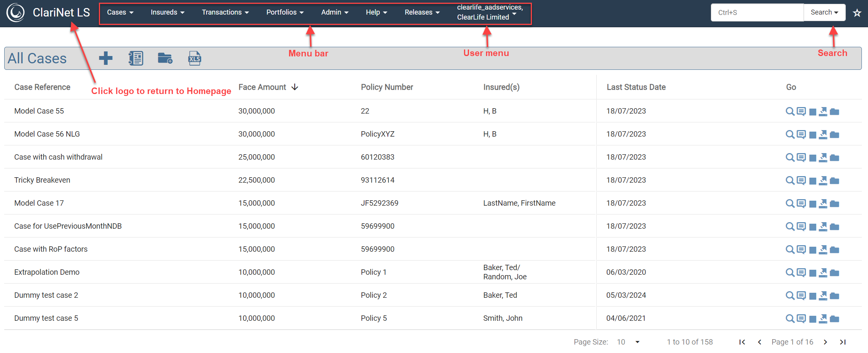Open the Transactions menu
The height and width of the screenshot is (353, 868).
pyautogui.click(x=225, y=12)
